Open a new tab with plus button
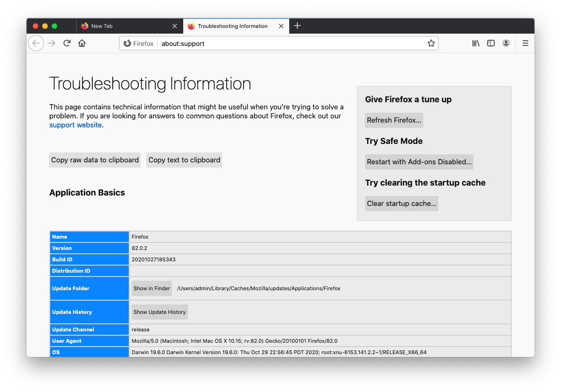Viewport: 561px width, 392px height. tap(297, 26)
